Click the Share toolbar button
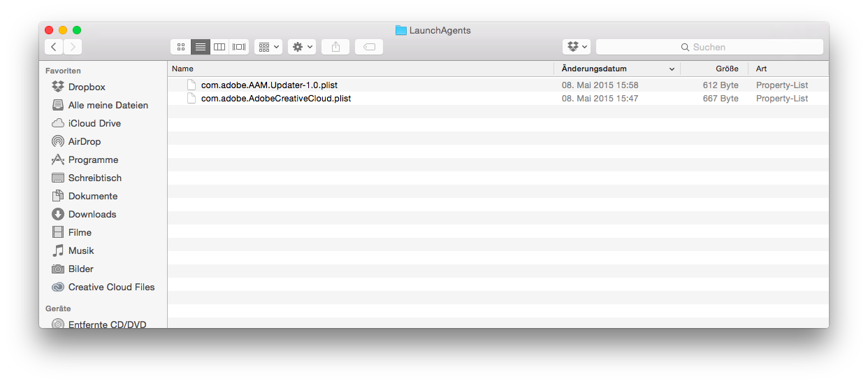The image size is (868, 384). tap(335, 47)
